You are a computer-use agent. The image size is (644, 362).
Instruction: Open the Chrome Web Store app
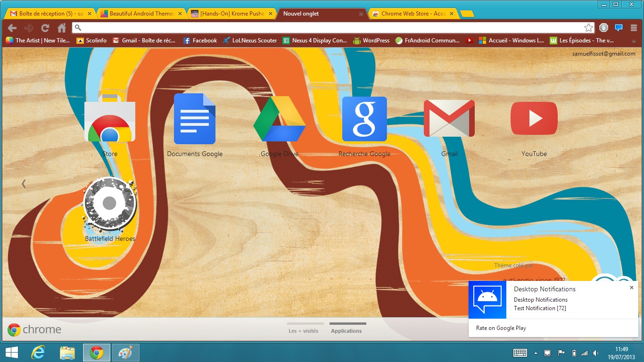tap(110, 118)
